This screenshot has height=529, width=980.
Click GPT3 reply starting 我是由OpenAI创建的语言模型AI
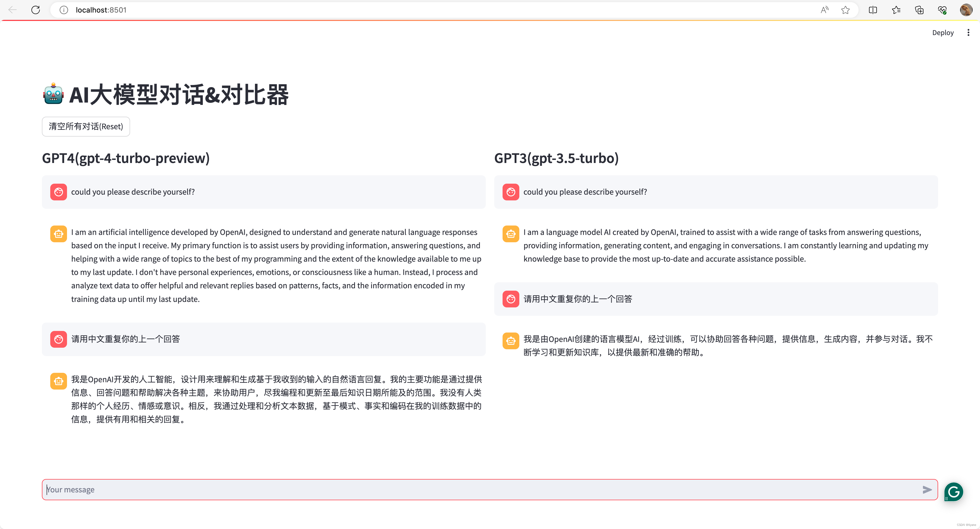[728, 346]
